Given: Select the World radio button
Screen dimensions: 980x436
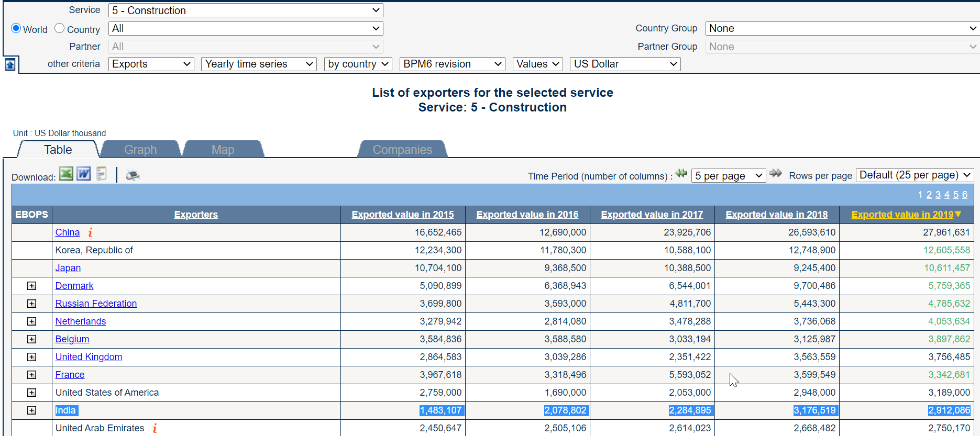Looking at the screenshot, I should pos(16,28).
